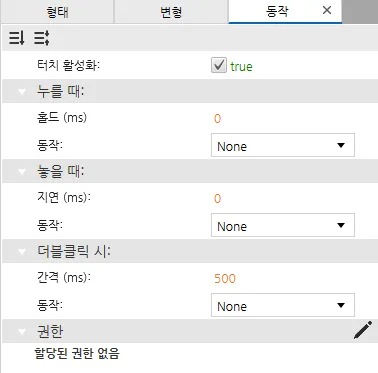Collapse the 더블클릭 시 section

coord(22,251)
